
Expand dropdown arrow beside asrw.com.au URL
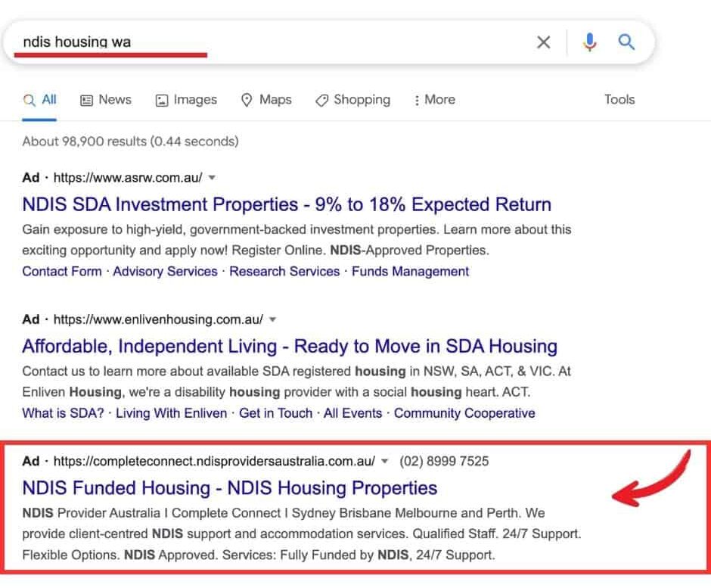pyautogui.click(x=212, y=178)
